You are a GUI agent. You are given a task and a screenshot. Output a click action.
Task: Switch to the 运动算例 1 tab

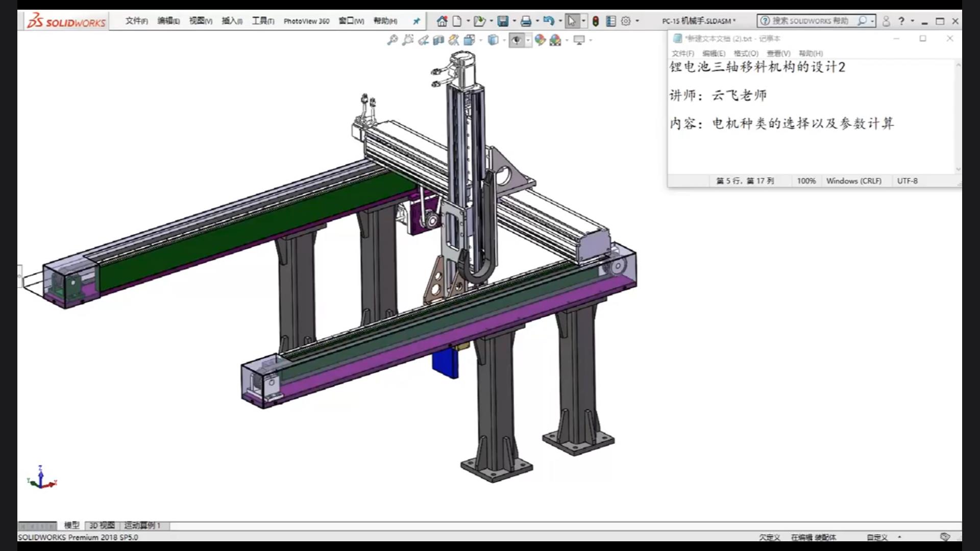tap(142, 525)
